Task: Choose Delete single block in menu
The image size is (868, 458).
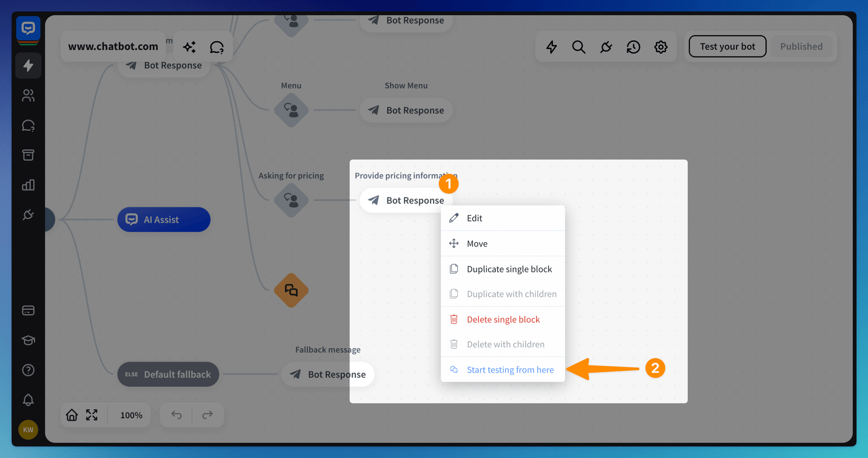Action: [503, 320]
